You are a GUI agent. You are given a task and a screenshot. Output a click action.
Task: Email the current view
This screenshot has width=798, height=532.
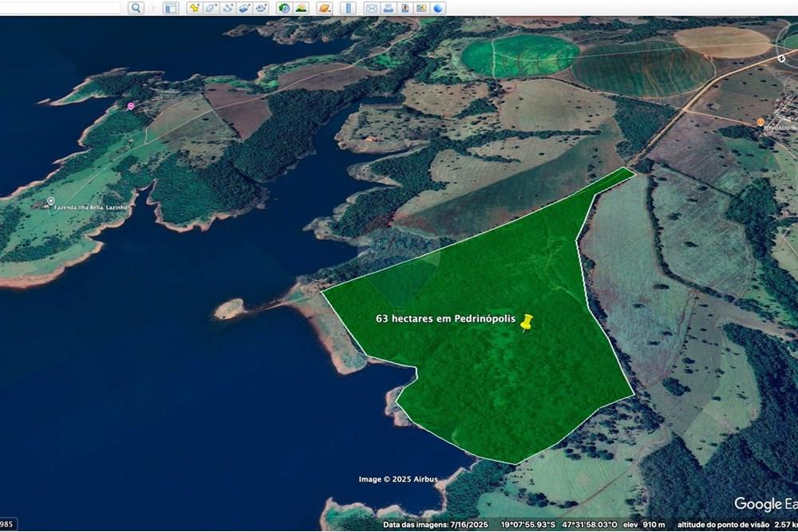[x=371, y=8]
